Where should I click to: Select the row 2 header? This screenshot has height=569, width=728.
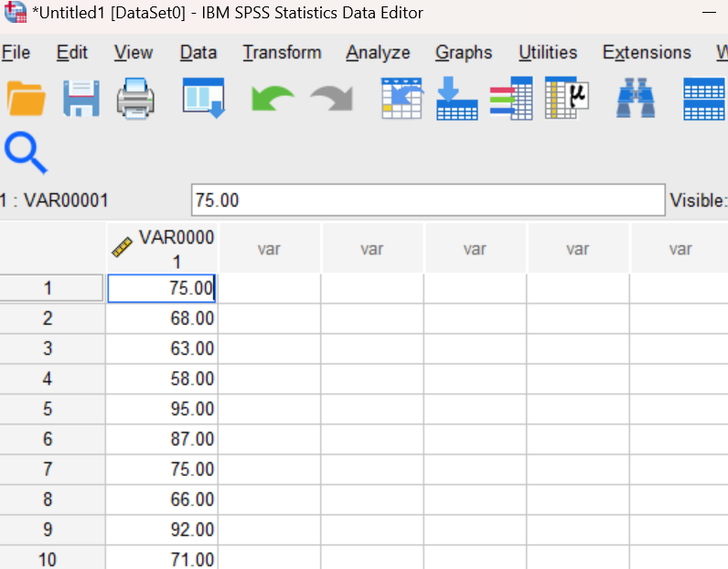coord(52,318)
